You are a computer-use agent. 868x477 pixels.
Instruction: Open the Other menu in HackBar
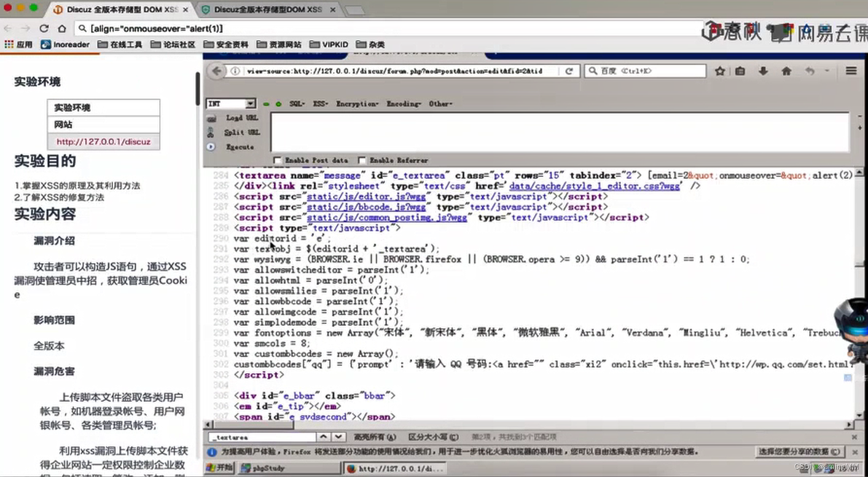click(440, 104)
